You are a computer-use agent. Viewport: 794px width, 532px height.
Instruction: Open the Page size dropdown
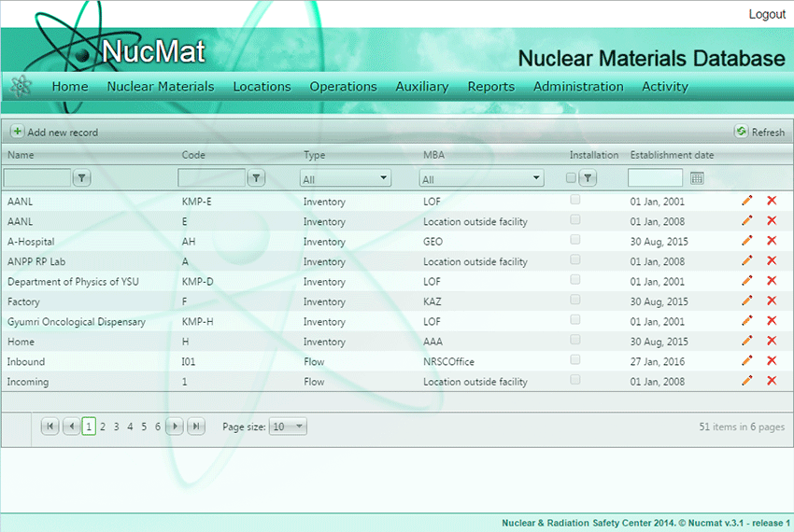coord(287,427)
